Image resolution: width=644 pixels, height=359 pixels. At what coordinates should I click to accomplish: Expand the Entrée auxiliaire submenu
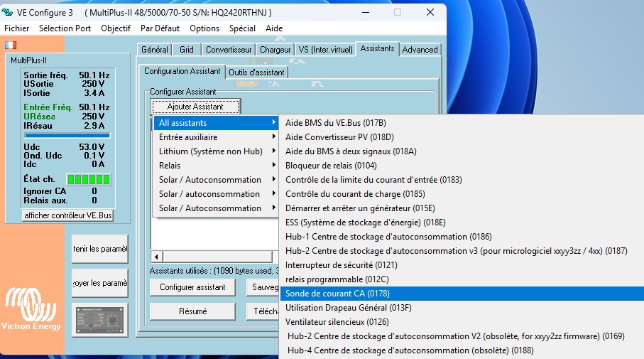click(x=216, y=137)
